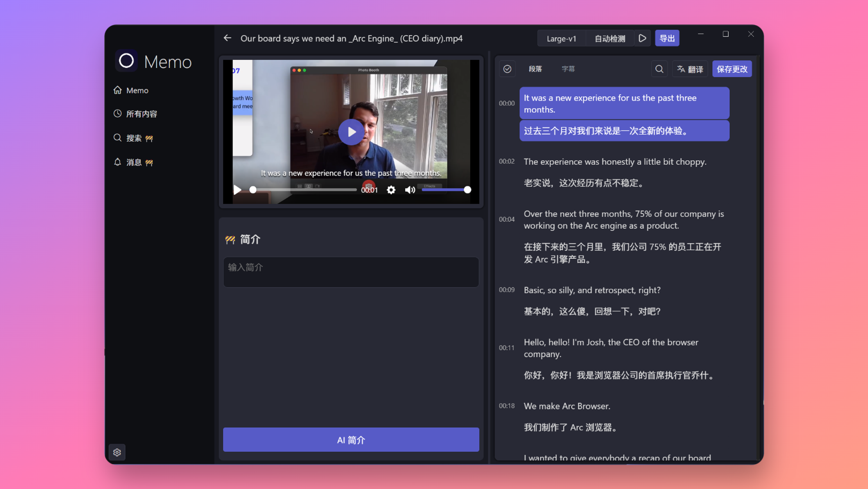Select 'It was a new experience' transcript line

[624, 103]
